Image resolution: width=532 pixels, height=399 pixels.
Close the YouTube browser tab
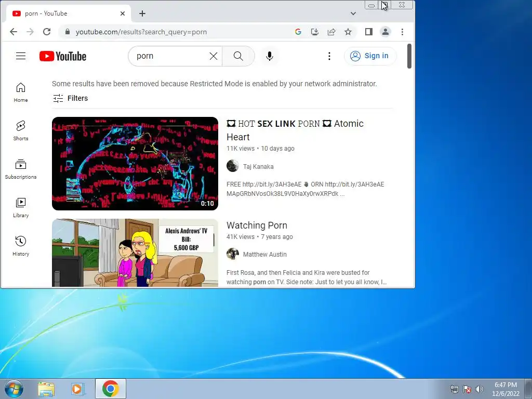tap(123, 14)
